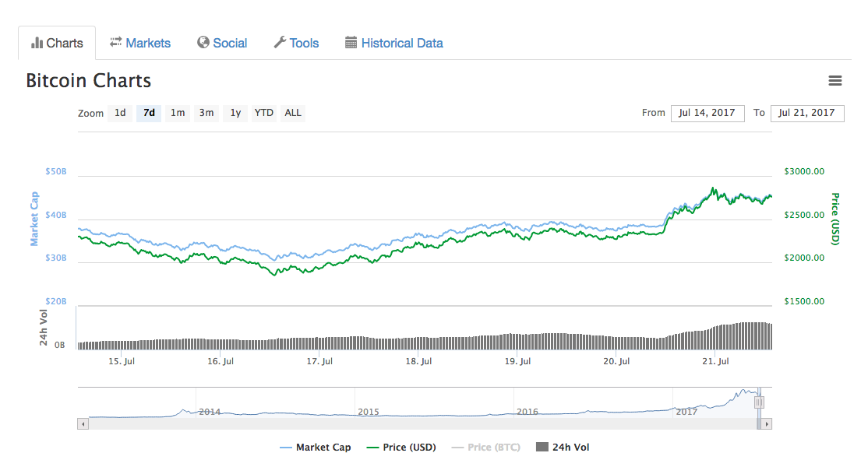Select the YTD zoom range
Screen dimensions: 868x453
coord(264,113)
